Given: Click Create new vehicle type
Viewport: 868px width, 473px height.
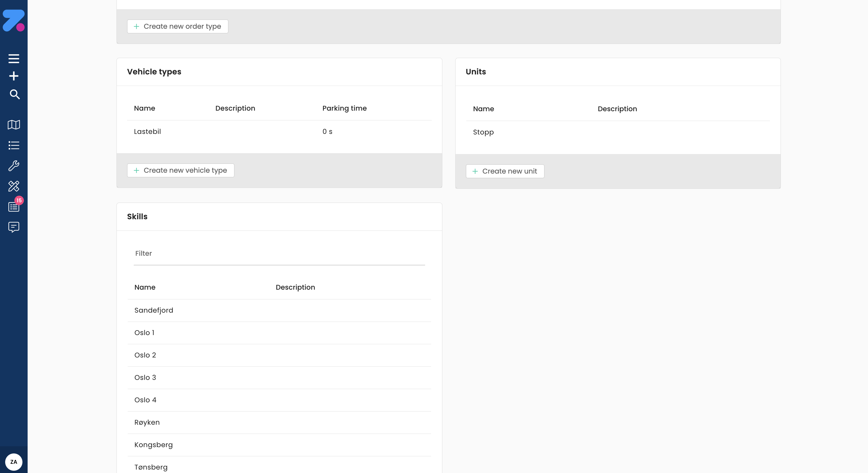Looking at the screenshot, I should [x=180, y=170].
